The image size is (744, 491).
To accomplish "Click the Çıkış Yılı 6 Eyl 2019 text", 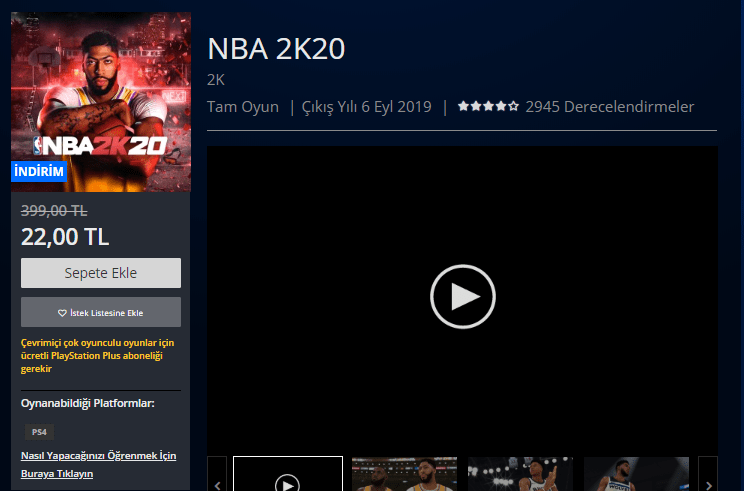I will pyautogui.click(x=367, y=107).
